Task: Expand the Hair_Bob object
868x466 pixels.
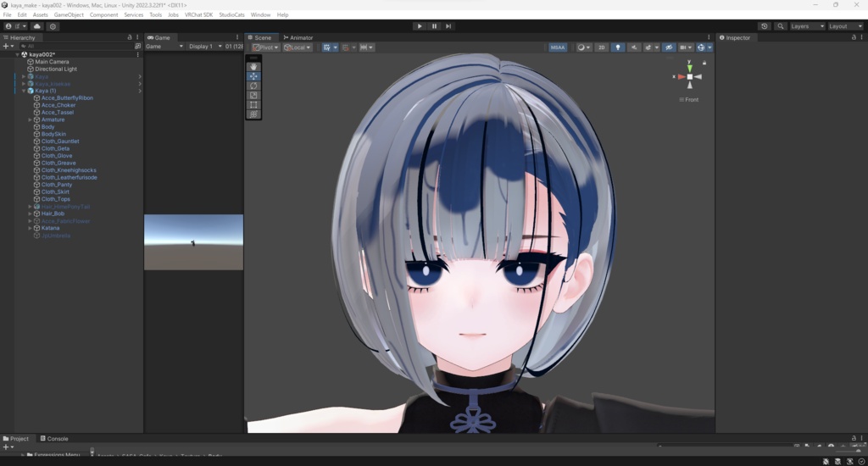Action: click(30, 214)
